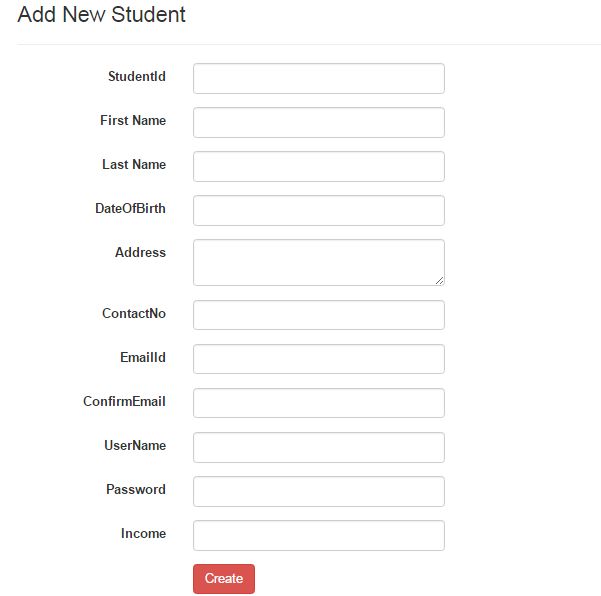Focus the Address text area
The height and width of the screenshot is (596, 601).
tap(318, 262)
